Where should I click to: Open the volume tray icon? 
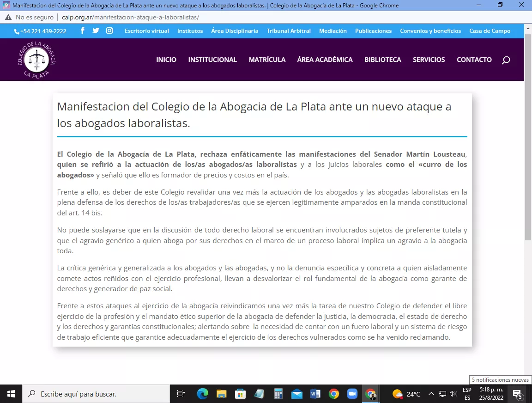(x=453, y=394)
